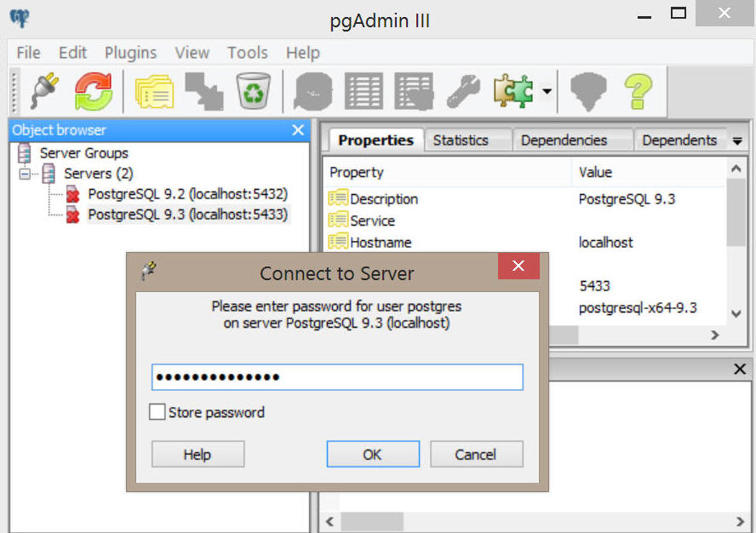
Task: Click the Servers group icon in tree
Action: pyautogui.click(x=49, y=174)
